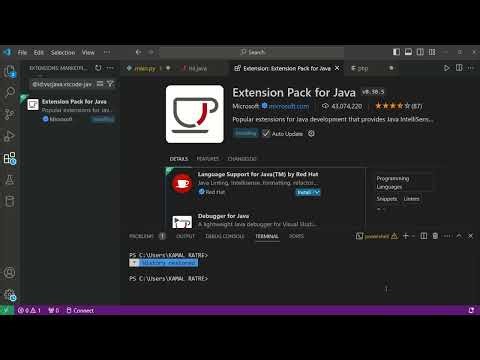The width and height of the screenshot is (480, 360).
Task: Open the File menu
Action: pyautogui.click(x=22, y=52)
